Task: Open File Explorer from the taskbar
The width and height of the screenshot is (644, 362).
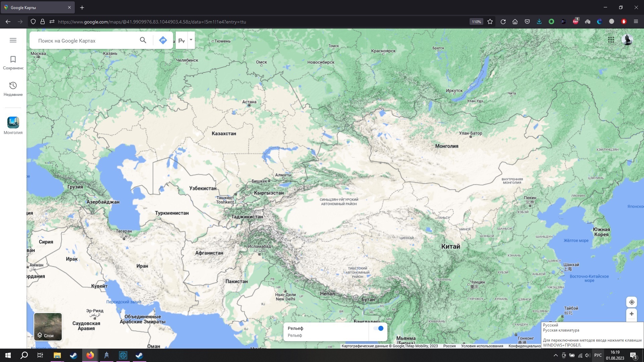Action: pyautogui.click(x=57, y=355)
